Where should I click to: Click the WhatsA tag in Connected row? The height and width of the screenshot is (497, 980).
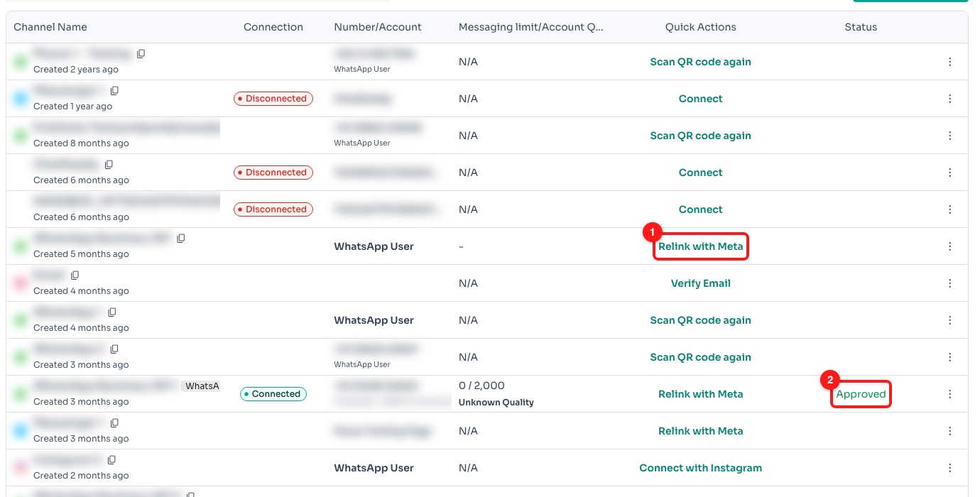(x=202, y=386)
